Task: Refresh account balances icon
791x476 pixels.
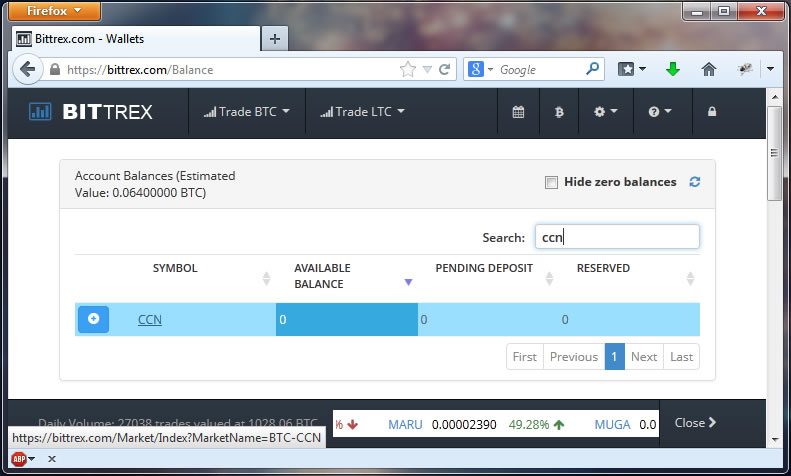Action: pyautogui.click(x=695, y=182)
